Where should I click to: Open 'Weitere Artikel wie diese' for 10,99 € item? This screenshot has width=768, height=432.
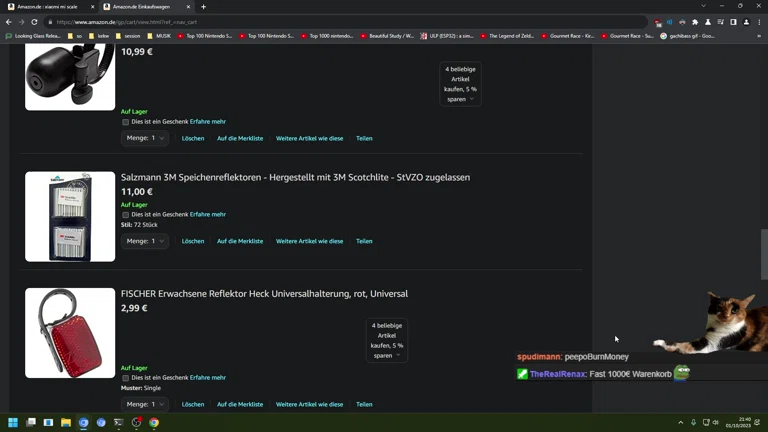click(310, 138)
